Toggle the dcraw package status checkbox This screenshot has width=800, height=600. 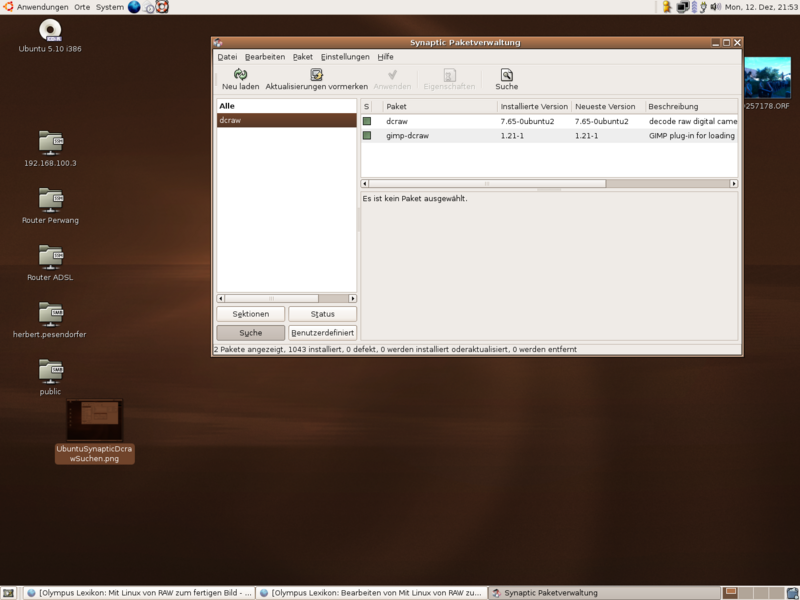(x=369, y=120)
